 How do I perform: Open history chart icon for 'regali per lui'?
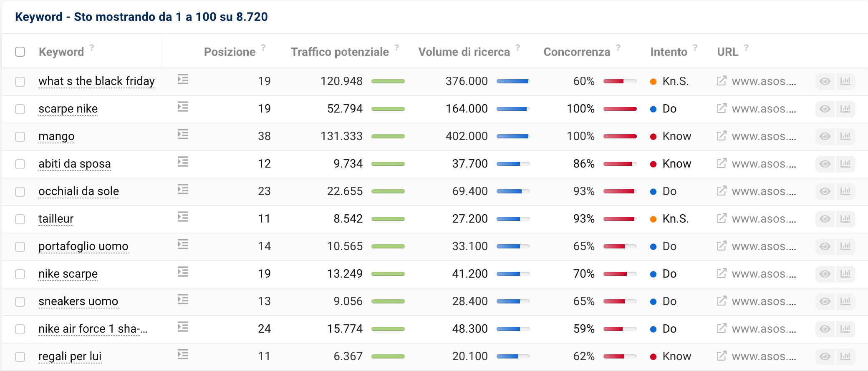point(845,356)
